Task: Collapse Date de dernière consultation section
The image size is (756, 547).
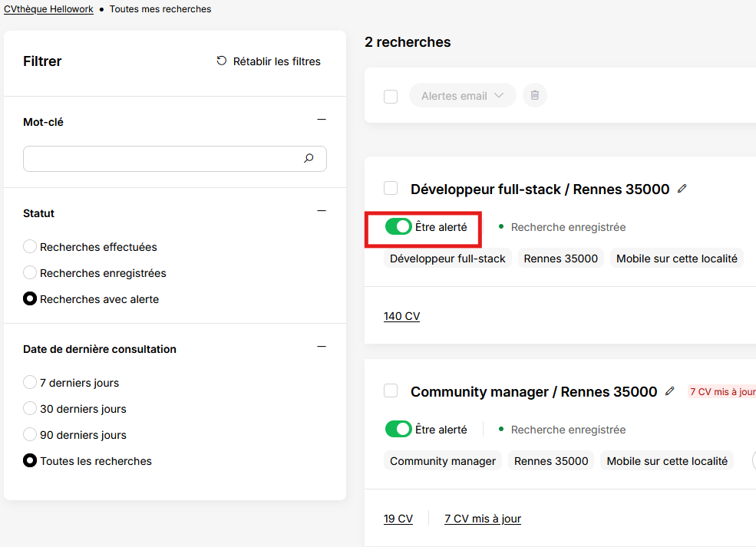Action: (322, 347)
